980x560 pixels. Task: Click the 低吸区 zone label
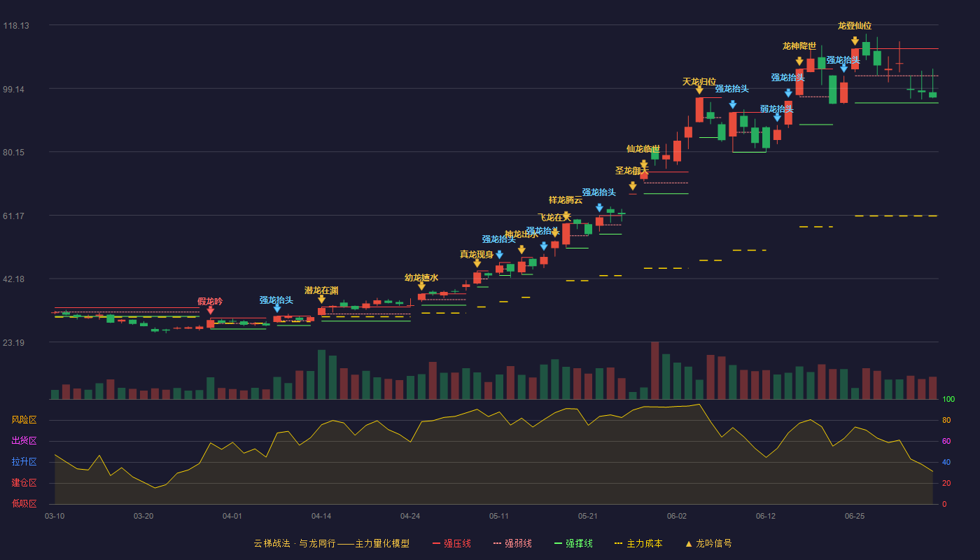pyautogui.click(x=24, y=503)
